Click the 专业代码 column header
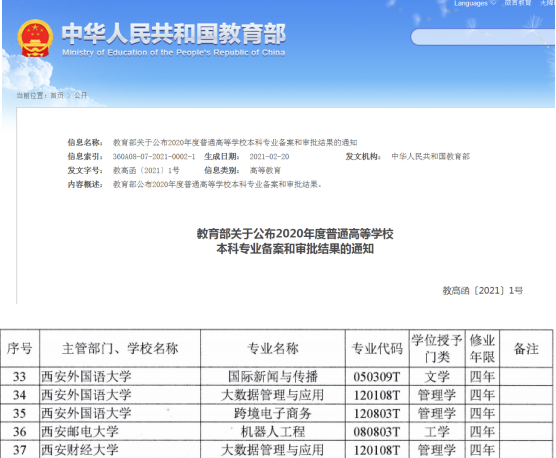The image size is (556, 458). pyautogui.click(x=377, y=348)
